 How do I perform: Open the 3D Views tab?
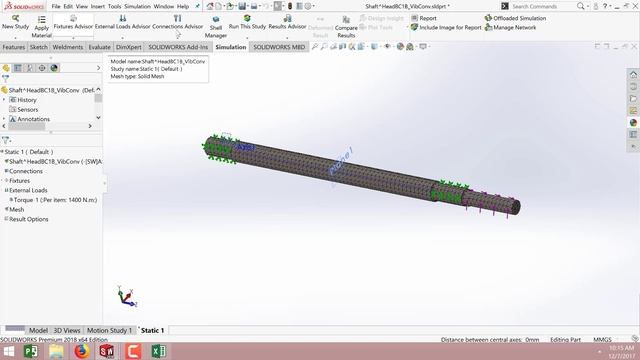[67, 330]
